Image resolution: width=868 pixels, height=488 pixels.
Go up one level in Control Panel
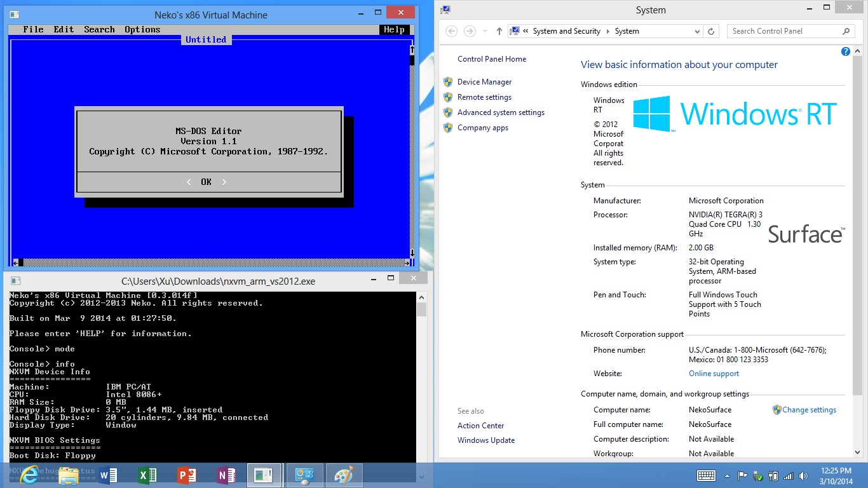(x=499, y=31)
